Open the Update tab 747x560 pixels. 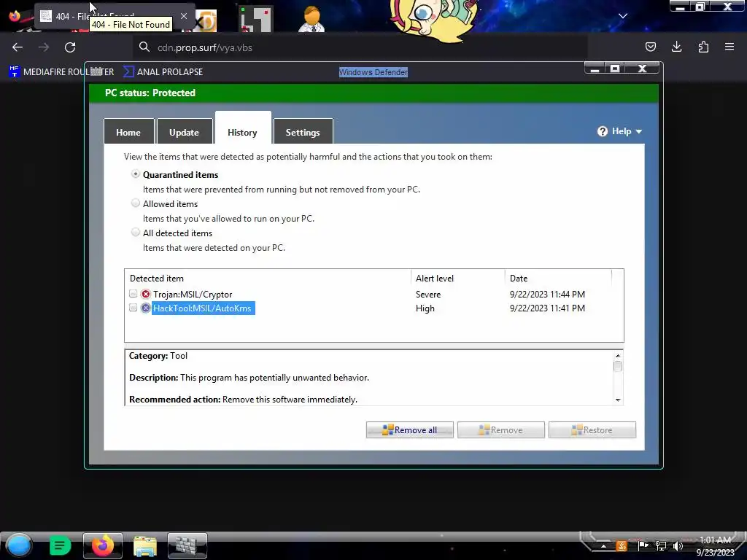click(185, 132)
